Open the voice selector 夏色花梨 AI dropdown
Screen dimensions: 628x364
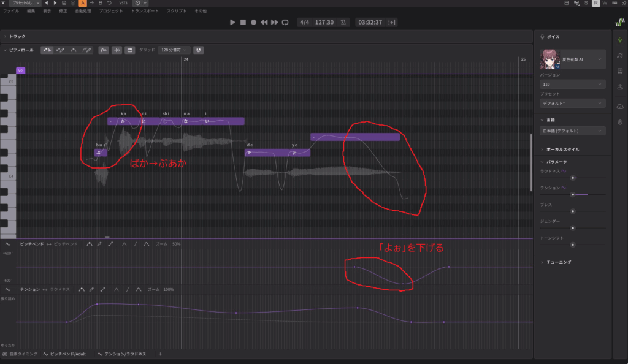click(x=572, y=59)
